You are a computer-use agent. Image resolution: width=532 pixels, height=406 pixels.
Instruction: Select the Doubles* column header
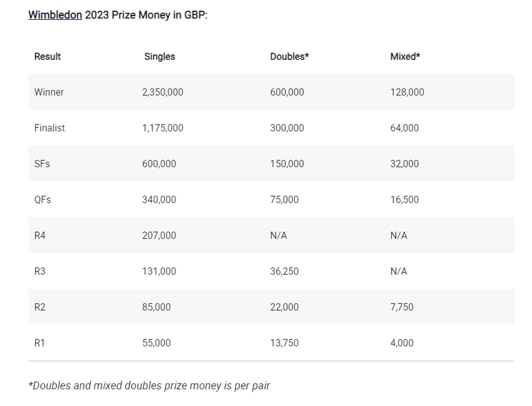coord(289,57)
